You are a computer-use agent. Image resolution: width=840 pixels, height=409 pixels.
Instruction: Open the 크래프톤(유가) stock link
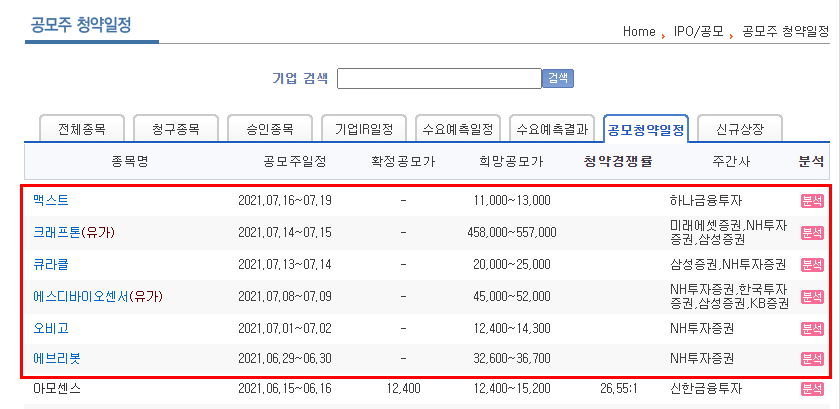click(74, 233)
